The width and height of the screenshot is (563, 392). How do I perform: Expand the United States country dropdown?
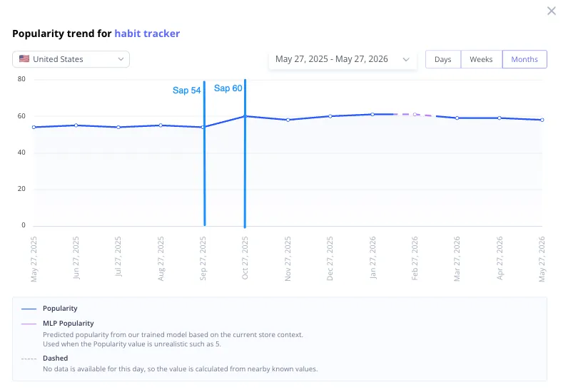pos(71,59)
